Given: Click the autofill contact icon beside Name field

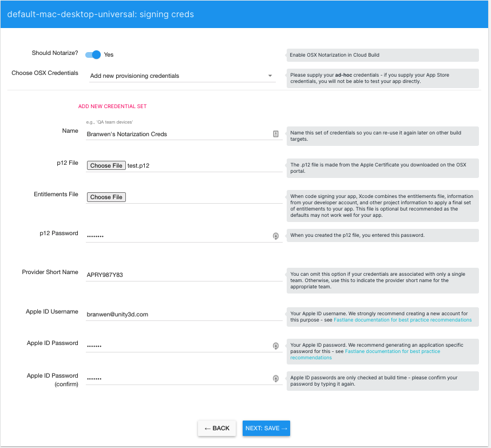Looking at the screenshot, I should 275,133.
